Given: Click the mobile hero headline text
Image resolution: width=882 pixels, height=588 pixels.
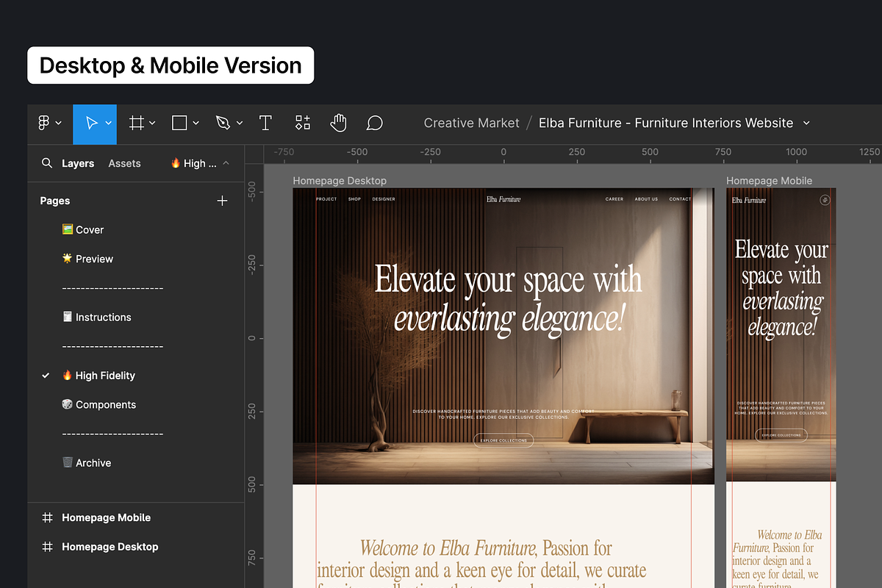Looking at the screenshot, I should pyautogui.click(x=781, y=288).
